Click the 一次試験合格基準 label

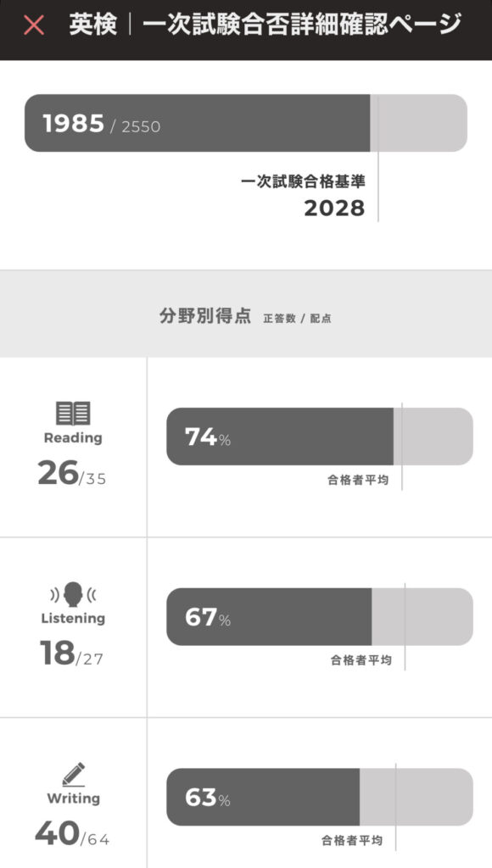pyautogui.click(x=303, y=181)
